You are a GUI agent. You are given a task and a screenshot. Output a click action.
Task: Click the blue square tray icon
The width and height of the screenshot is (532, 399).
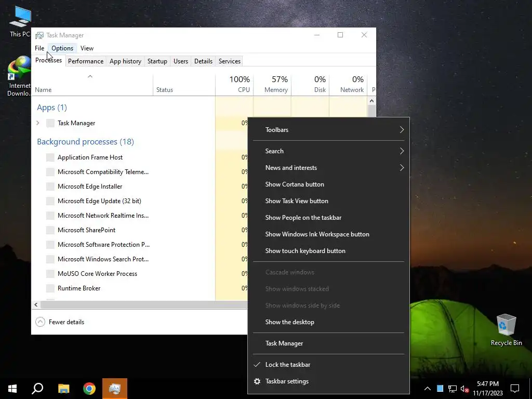pyautogui.click(x=440, y=389)
